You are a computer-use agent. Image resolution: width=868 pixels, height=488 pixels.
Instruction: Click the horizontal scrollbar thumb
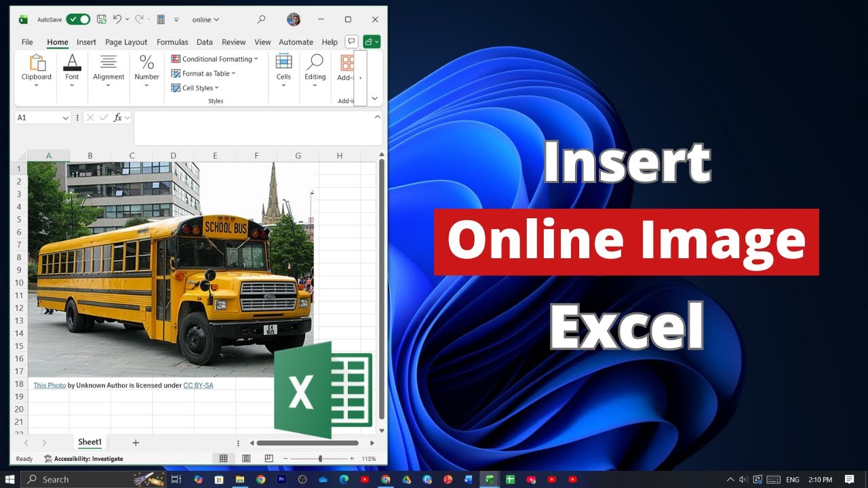click(x=307, y=443)
